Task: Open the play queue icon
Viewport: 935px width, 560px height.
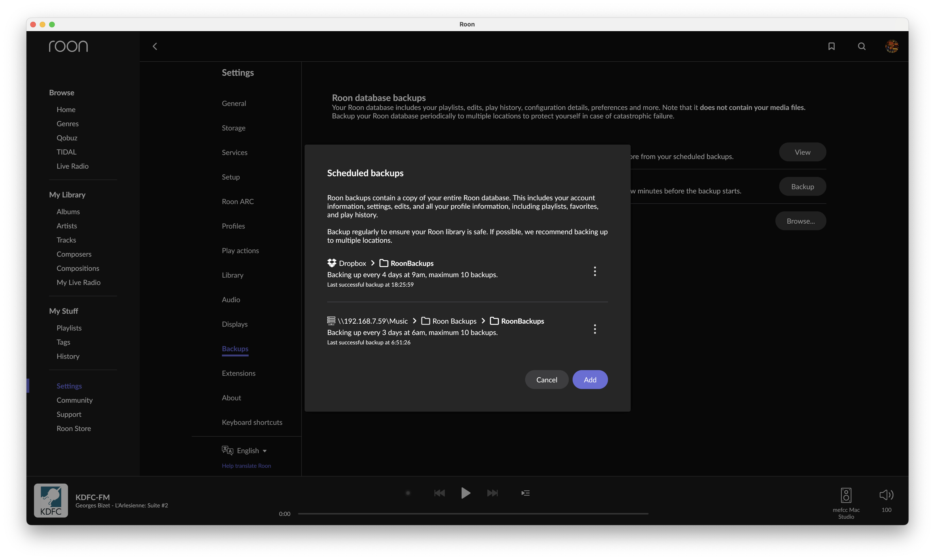Action: pyautogui.click(x=525, y=493)
